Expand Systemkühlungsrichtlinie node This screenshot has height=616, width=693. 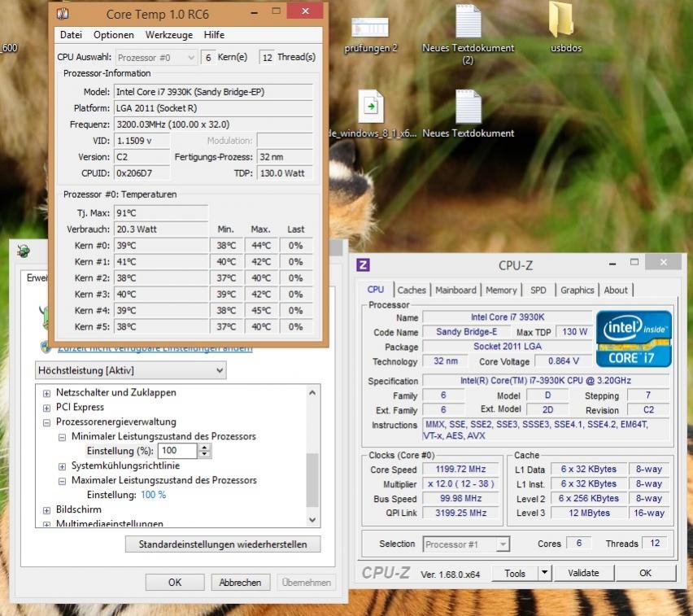coord(63,466)
